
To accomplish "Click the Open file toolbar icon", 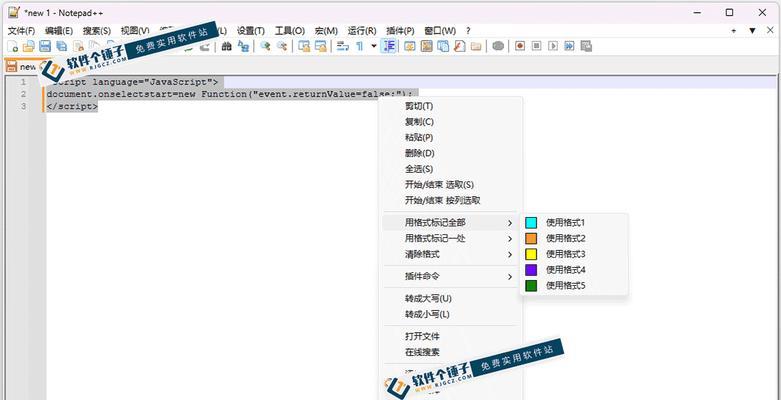I will coord(28,46).
